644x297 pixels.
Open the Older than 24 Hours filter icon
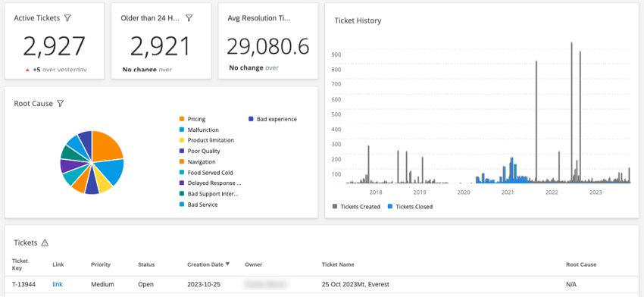[189, 18]
